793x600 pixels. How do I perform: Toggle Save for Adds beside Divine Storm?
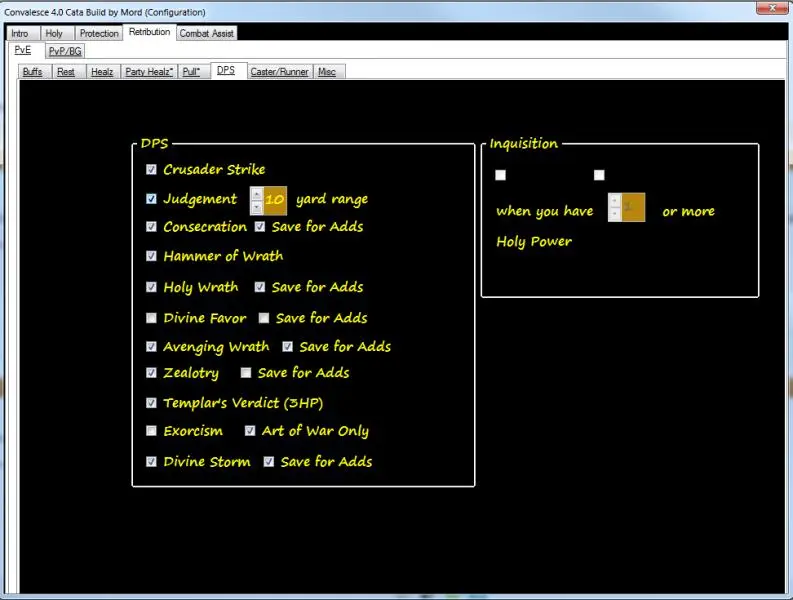click(x=269, y=462)
